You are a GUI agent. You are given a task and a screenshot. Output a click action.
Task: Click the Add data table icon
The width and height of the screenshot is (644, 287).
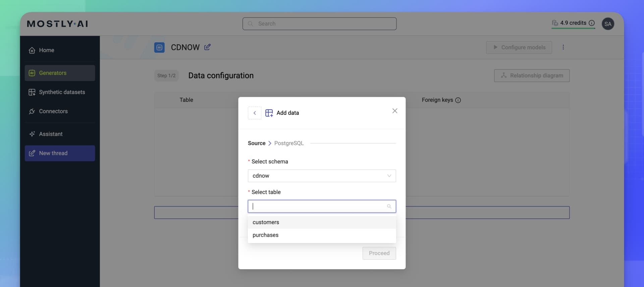(x=269, y=113)
